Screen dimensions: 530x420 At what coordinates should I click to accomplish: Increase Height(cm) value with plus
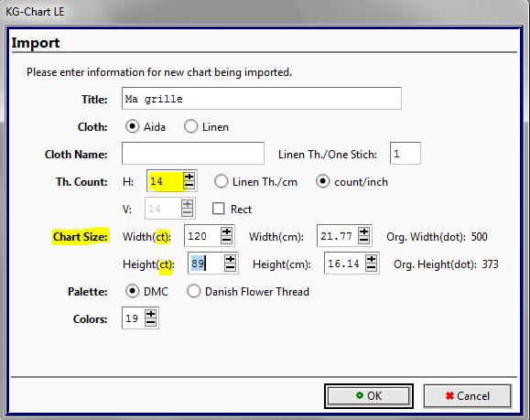pos(371,259)
